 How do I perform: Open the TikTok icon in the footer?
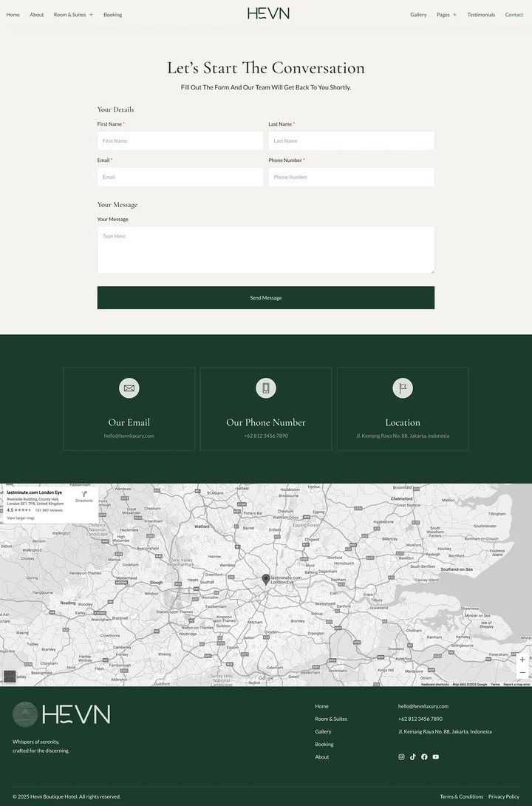pyautogui.click(x=413, y=756)
